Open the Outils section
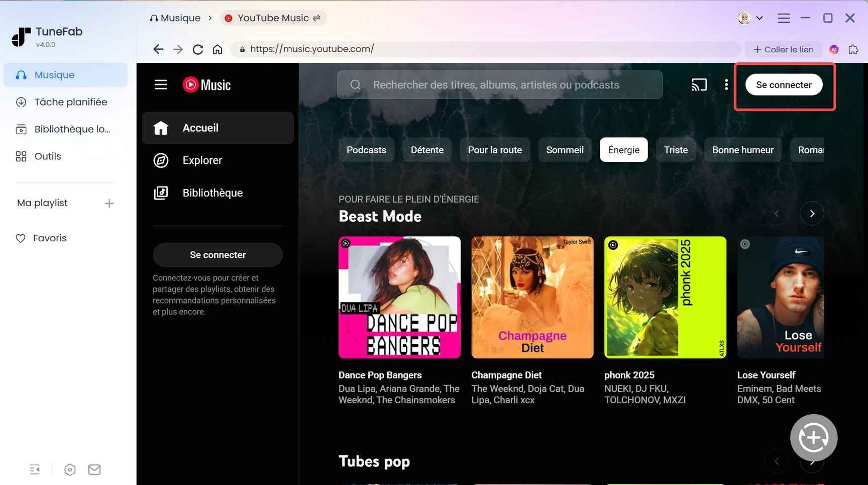This screenshot has width=868, height=485. 48,156
